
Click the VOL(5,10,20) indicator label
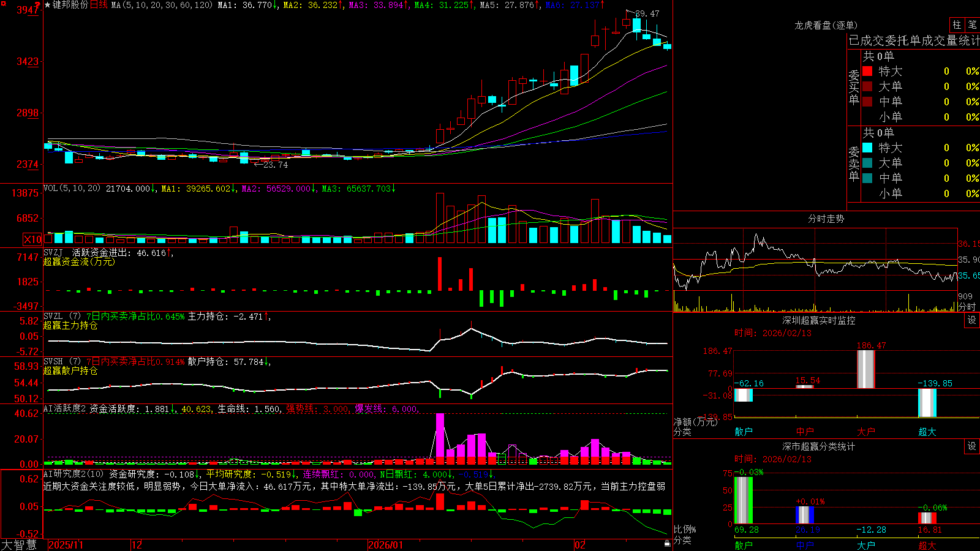(x=72, y=189)
